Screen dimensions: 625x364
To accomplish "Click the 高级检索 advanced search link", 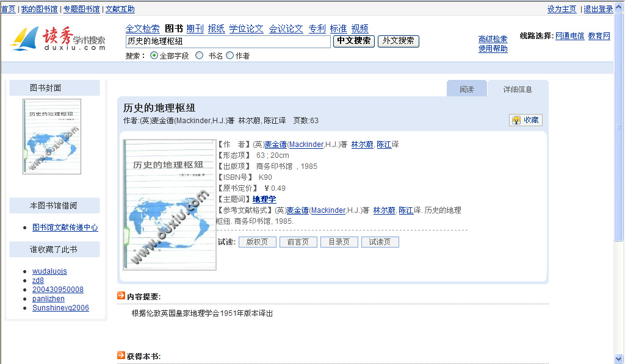I will pos(493,39).
